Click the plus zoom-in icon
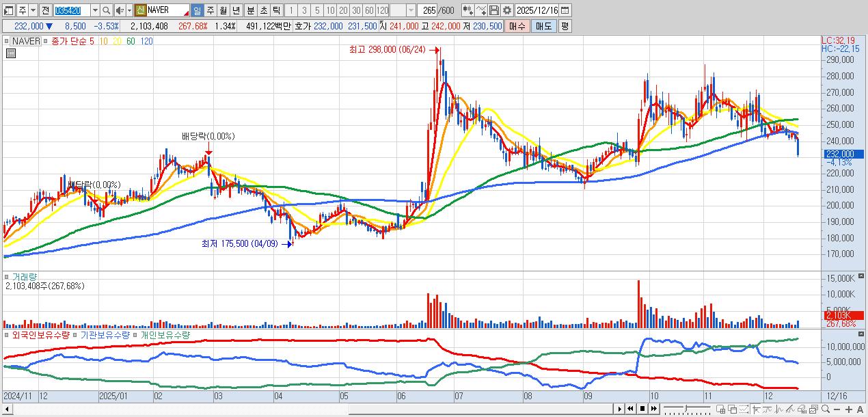 point(849,409)
